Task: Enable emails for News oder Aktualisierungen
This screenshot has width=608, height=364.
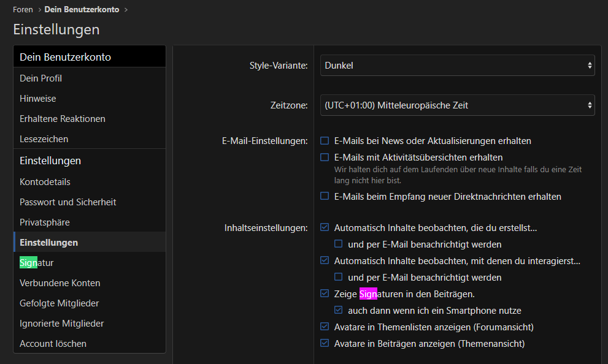Action: [325, 141]
